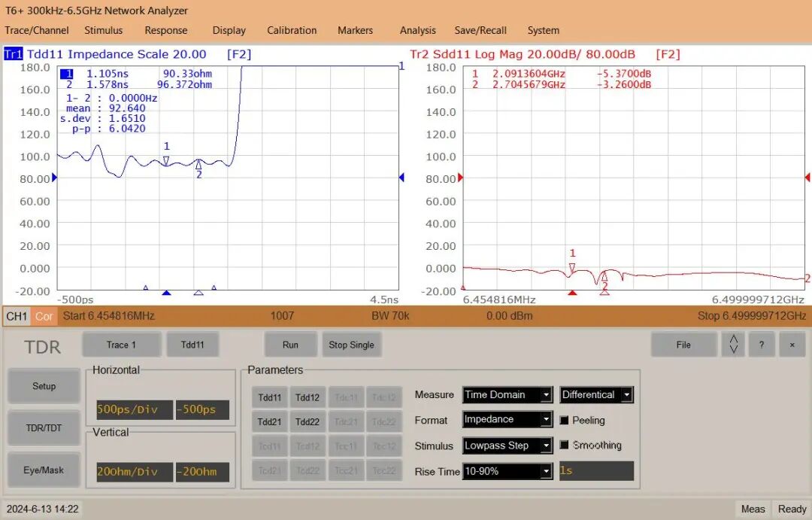Click the date and time 2024-6-13 14:22

(42, 509)
